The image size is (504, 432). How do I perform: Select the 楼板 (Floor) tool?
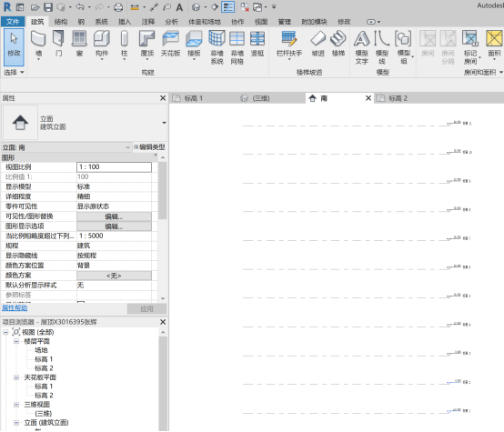pyautogui.click(x=194, y=44)
